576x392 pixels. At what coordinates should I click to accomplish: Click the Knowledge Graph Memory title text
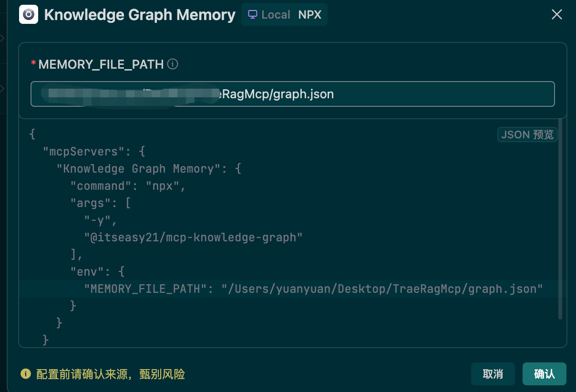[140, 15]
